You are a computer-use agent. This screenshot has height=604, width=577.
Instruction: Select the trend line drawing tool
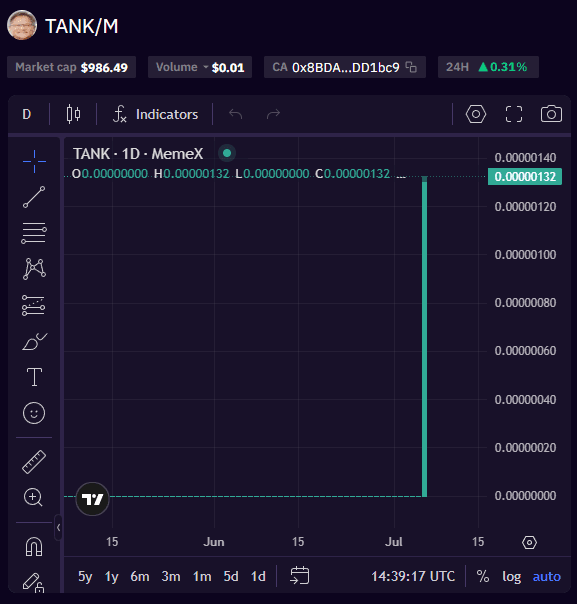34,197
